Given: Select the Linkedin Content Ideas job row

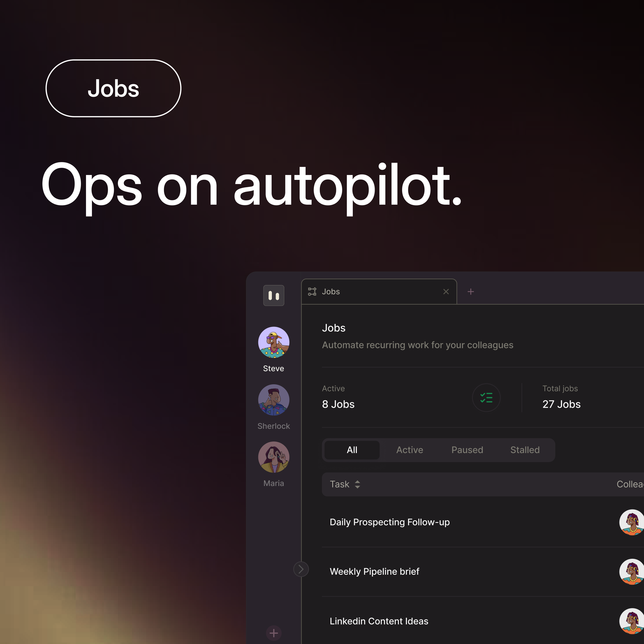Looking at the screenshot, I should coord(379,621).
